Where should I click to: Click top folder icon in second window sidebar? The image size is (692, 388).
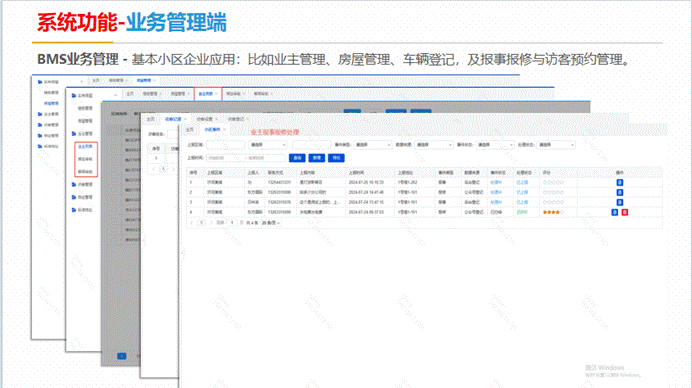coord(74,95)
